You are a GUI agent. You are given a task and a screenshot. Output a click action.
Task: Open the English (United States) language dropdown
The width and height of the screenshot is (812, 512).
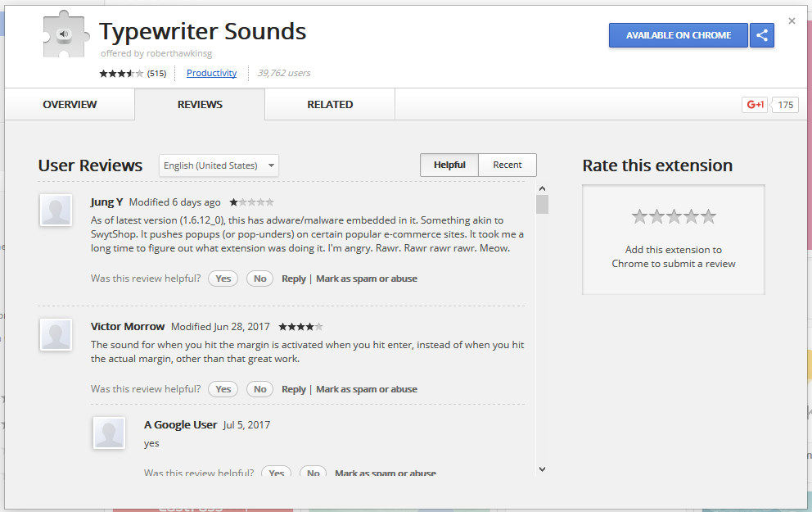tap(213, 165)
